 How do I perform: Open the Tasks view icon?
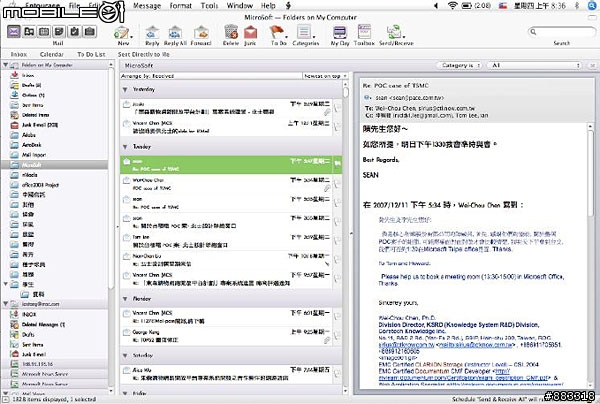pos(74,31)
